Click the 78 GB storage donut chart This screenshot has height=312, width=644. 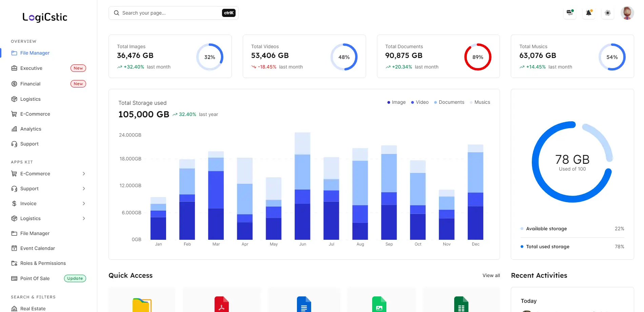coord(572,162)
